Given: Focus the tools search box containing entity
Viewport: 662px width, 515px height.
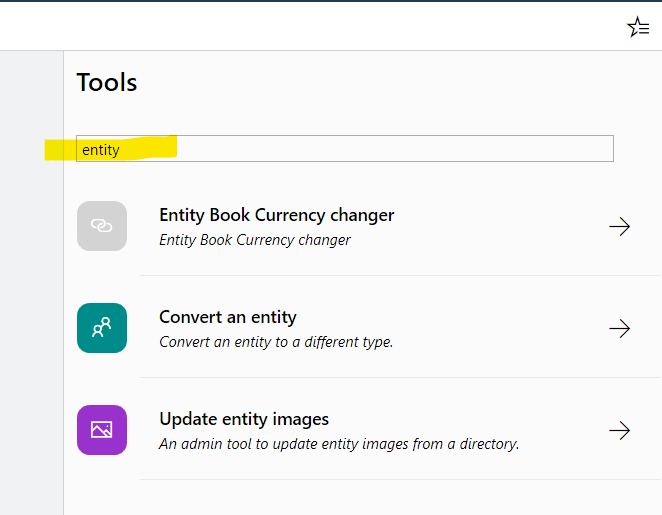Looking at the screenshot, I should pyautogui.click(x=345, y=149).
